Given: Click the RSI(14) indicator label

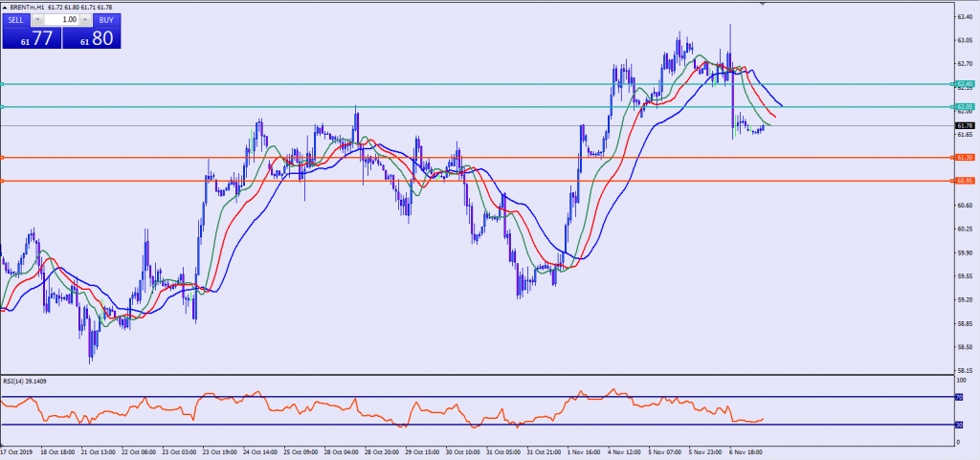Looking at the screenshot, I should pos(24,382).
